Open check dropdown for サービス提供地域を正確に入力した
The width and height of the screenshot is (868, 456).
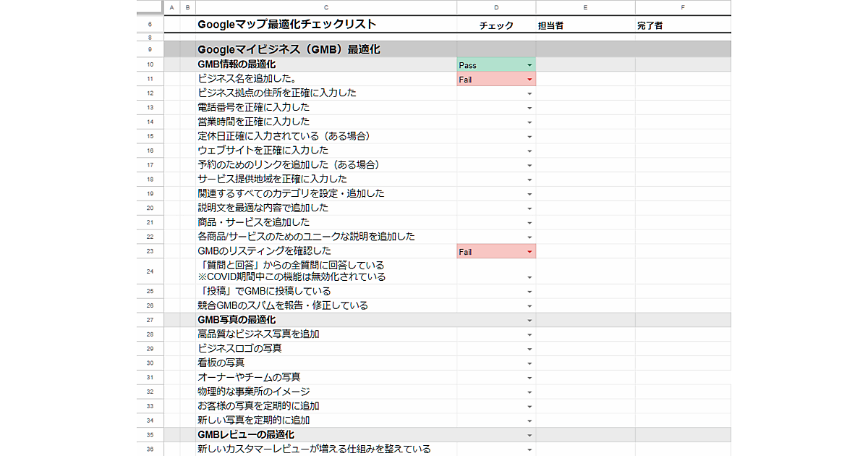coord(529,180)
